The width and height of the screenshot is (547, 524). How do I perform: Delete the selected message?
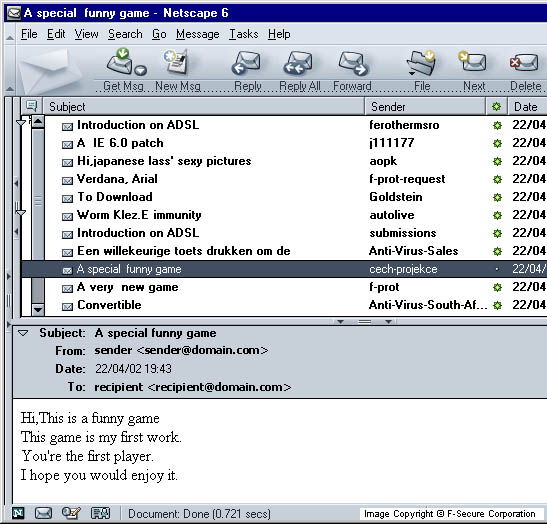[524, 62]
